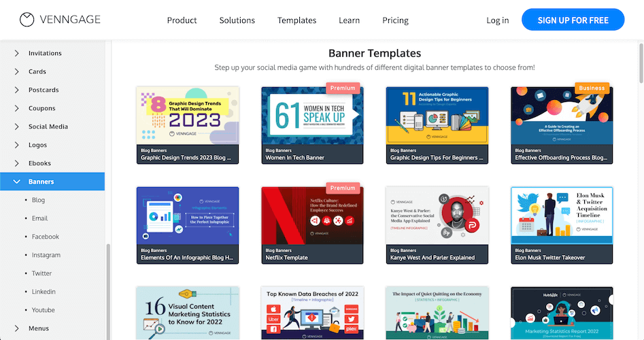The image size is (644, 340).
Task: Expand the Invitations category chevron
Action: click(16, 53)
